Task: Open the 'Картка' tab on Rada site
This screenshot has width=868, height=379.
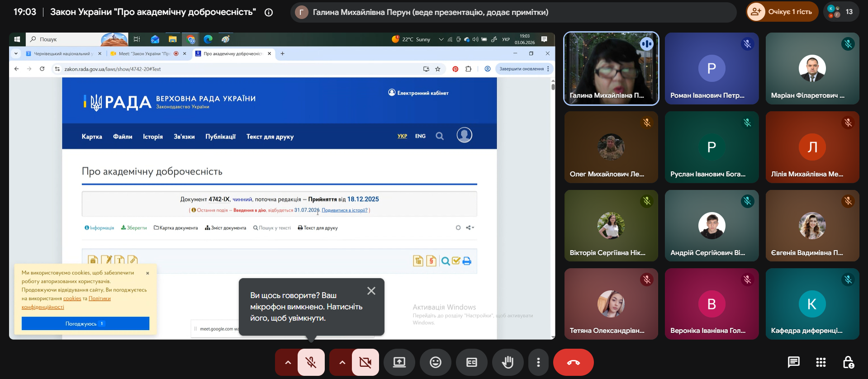Action: coord(92,137)
